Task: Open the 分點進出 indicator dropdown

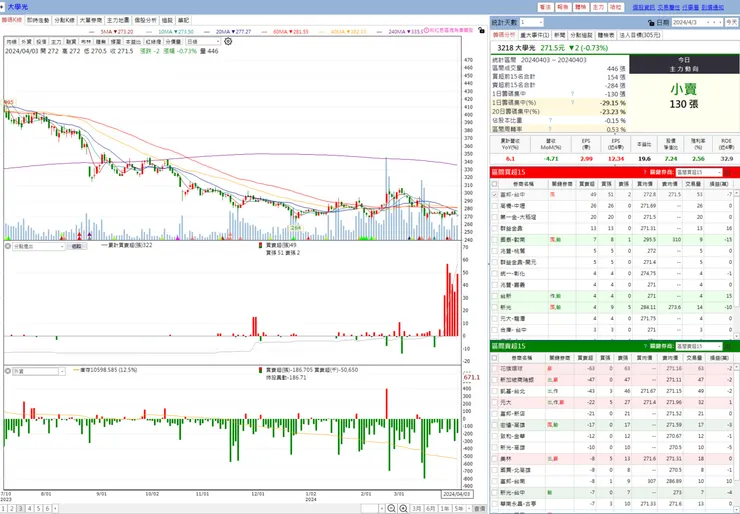Action: (38, 246)
